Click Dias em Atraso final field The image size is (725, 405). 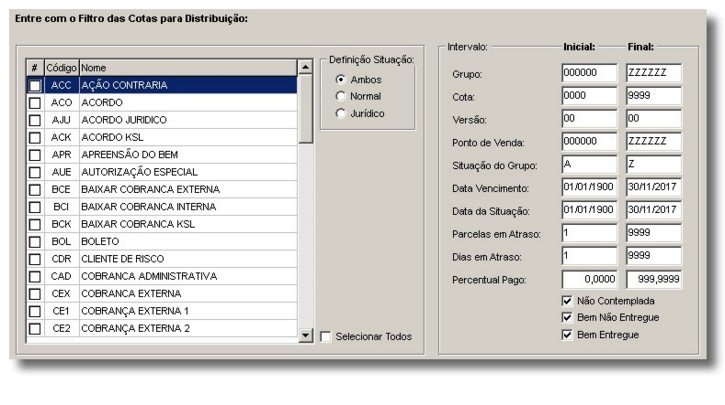[654, 256]
